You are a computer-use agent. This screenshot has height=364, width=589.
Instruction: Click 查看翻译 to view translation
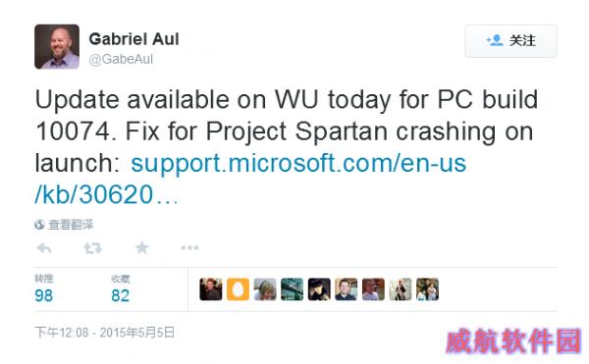pos(71,225)
